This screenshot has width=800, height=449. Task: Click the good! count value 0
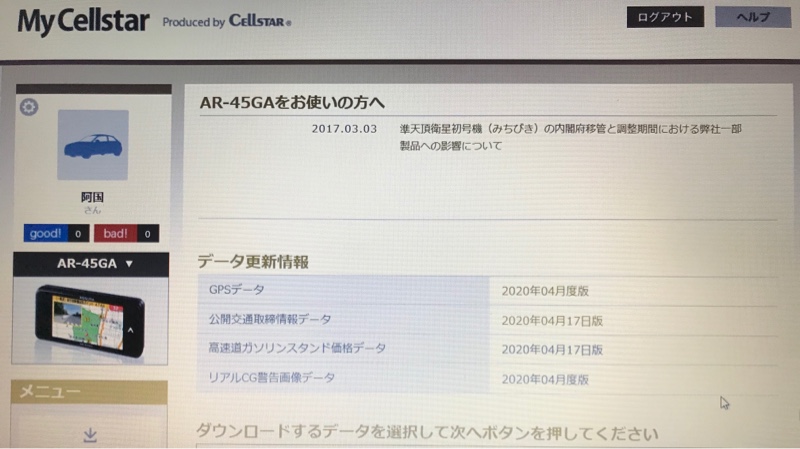[x=78, y=234]
